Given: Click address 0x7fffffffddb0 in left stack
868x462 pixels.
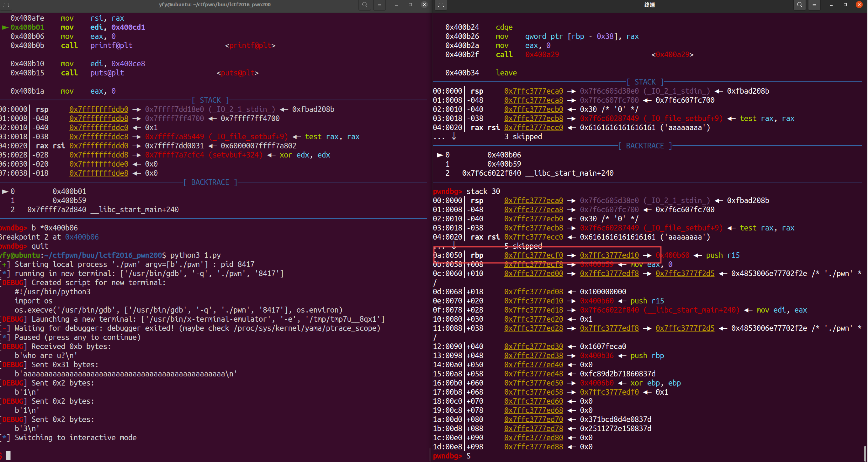Looking at the screenshot, I should pyautogui.click(x=99, y=109).
